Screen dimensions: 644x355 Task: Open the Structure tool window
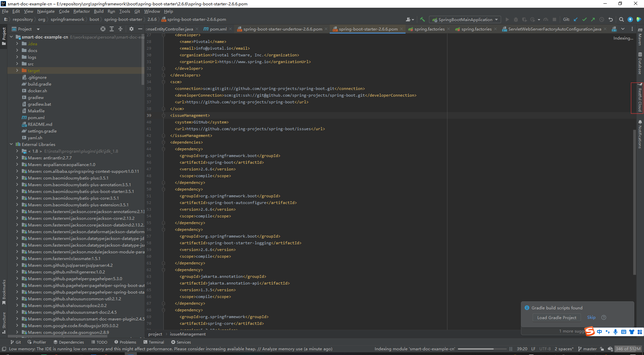(4, 323)
